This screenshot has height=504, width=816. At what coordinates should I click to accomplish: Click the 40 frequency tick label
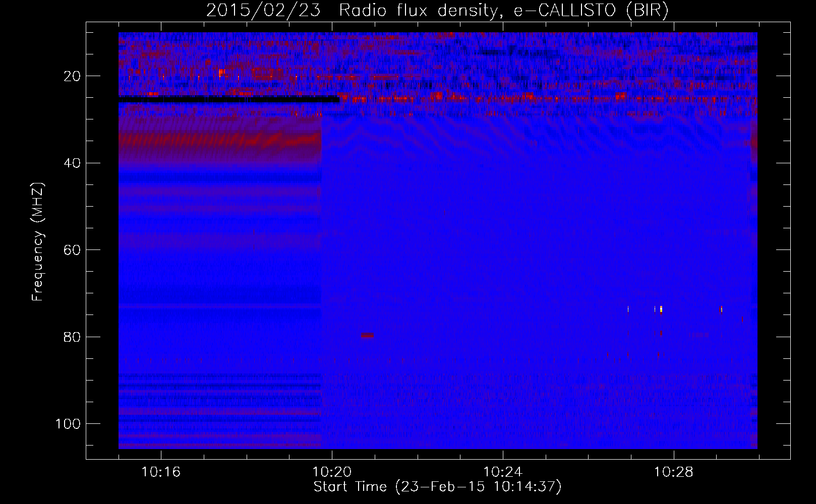point(72,163)
